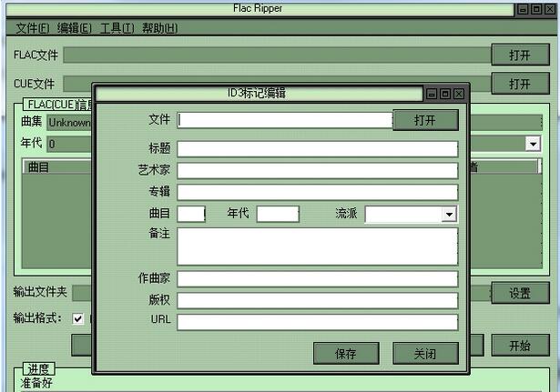
Task: Click the 保存 button in ID3 dialog
Action: pos(346,354)
